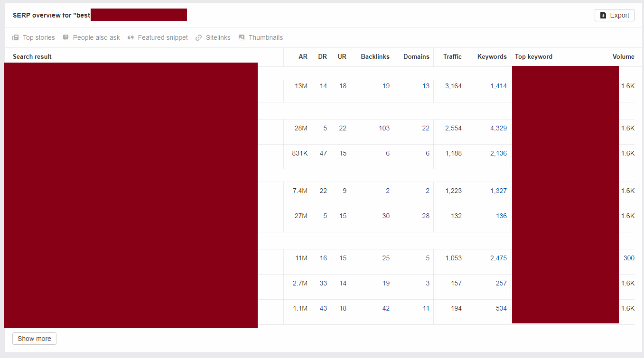This screenshot has width=644, height=358.
Task: Select the Top stories label
Action: coord(39,37)
